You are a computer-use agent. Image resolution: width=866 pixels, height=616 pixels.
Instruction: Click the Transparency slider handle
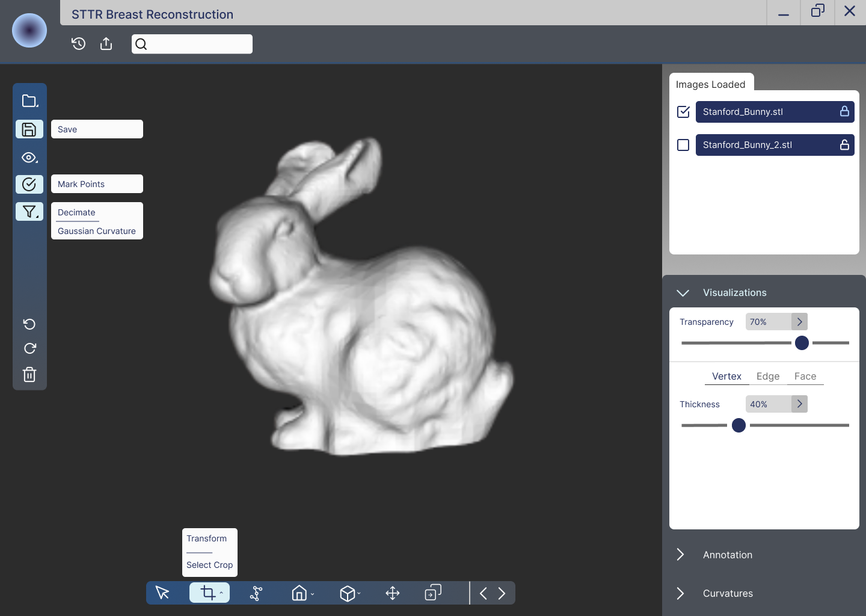click(x=802, y=343)
